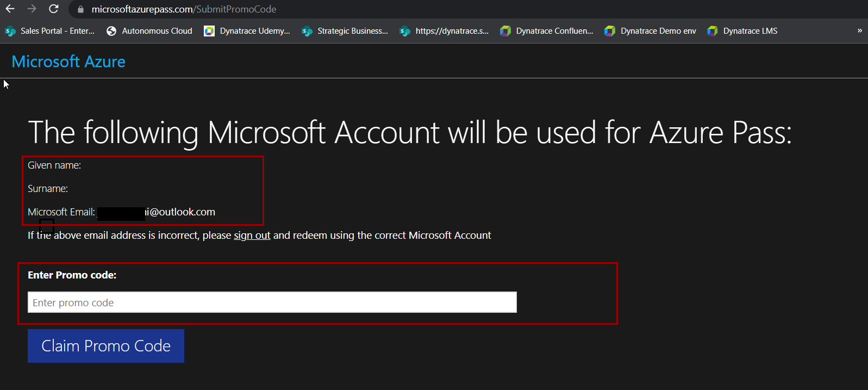Open the Sales Portal bookmark
The height and width of the screenshot is (390, 868).
tap(50, 31)
